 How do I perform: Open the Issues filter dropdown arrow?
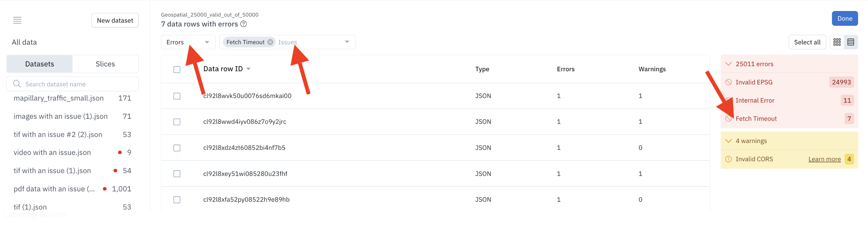347,42
